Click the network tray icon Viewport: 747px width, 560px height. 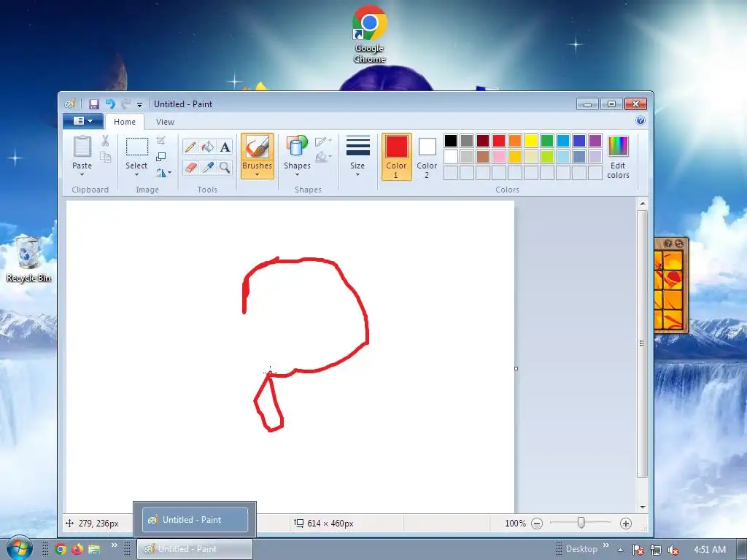pos(656,550)
